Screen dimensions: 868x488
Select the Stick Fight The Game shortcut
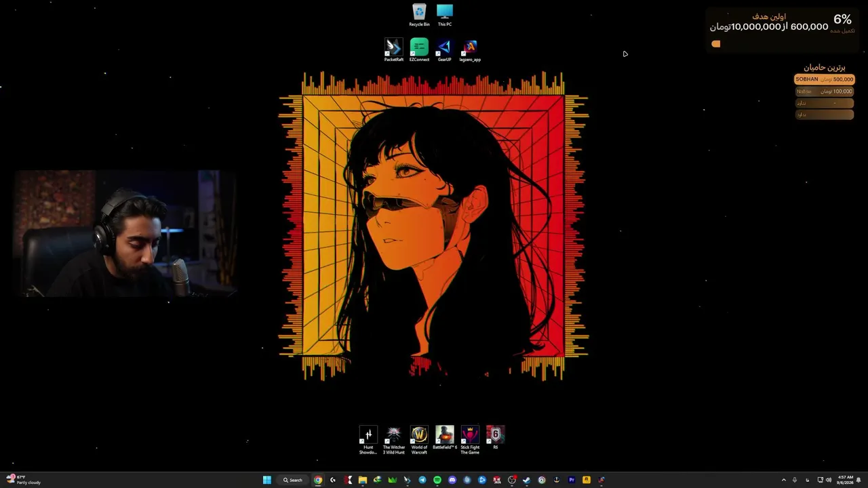click(470, 440)
